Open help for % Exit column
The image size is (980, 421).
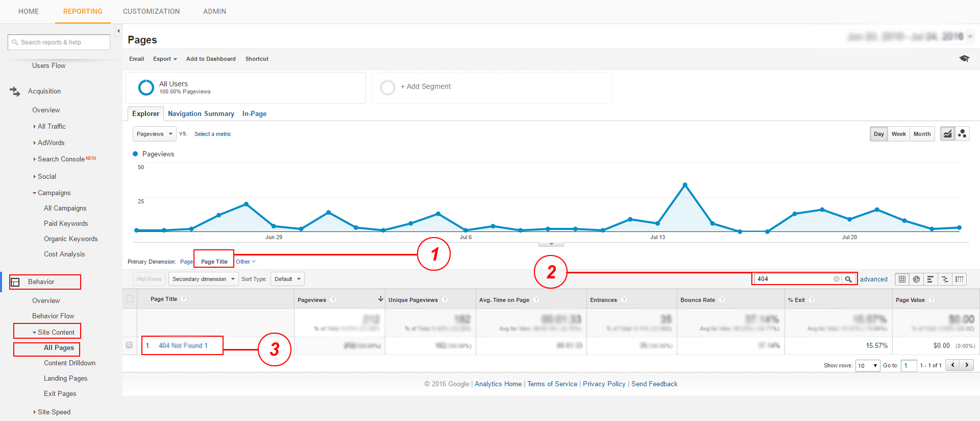point(812,300)
